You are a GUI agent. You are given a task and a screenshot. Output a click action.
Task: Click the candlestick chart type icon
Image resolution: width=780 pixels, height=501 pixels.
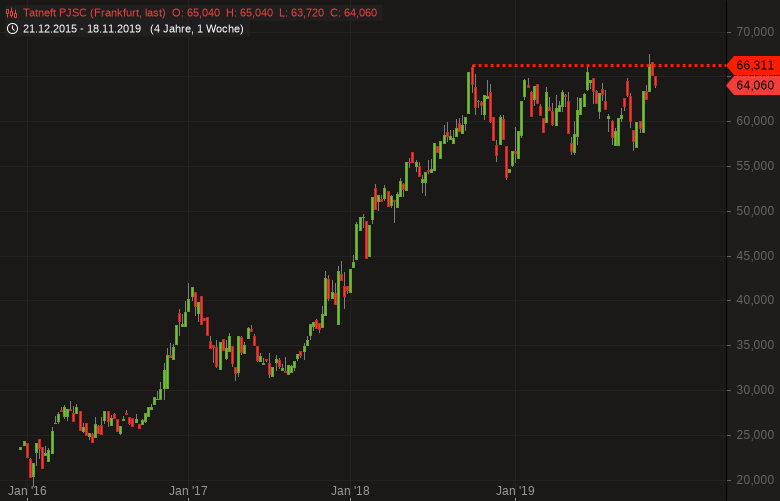point(11,13)
